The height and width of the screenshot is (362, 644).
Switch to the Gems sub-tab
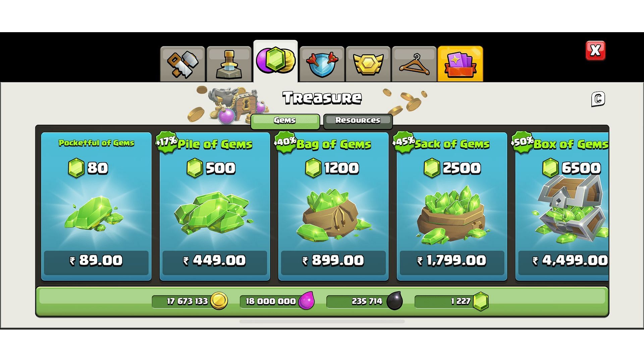285,121
